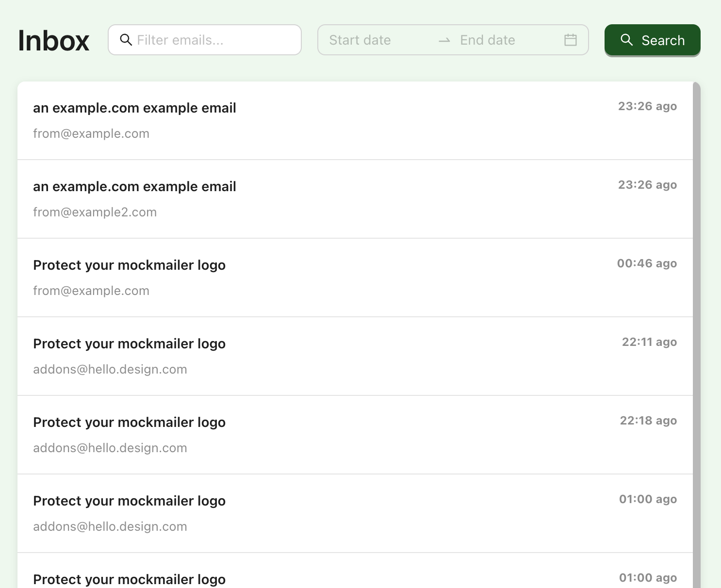Screen dimensions: 721x588
Task: Open the mockmailer logo email from 22:18 ago
Action: tap(355, 435)
